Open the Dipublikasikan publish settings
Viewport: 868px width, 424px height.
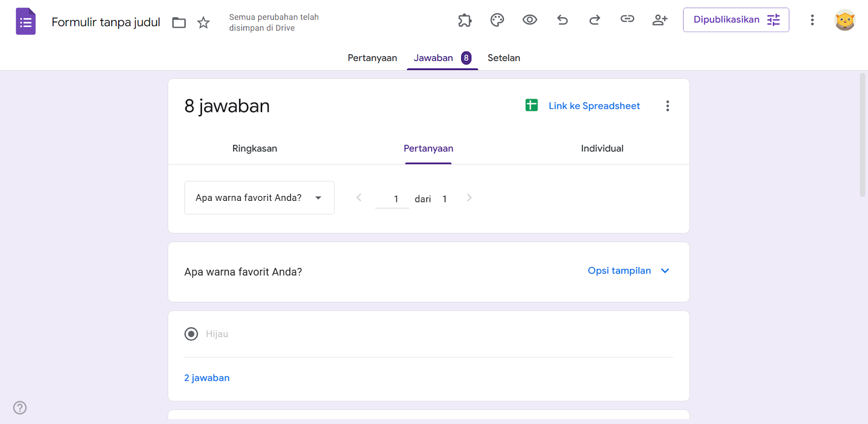pos(736,20)
